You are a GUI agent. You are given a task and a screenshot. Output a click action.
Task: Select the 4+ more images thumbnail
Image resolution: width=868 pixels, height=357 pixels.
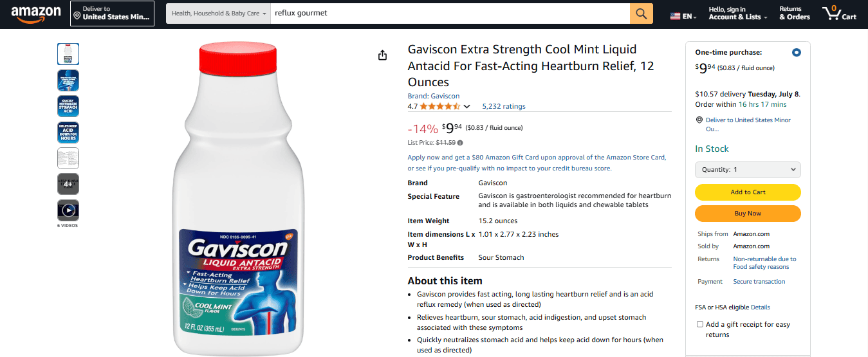coord(68,184)
